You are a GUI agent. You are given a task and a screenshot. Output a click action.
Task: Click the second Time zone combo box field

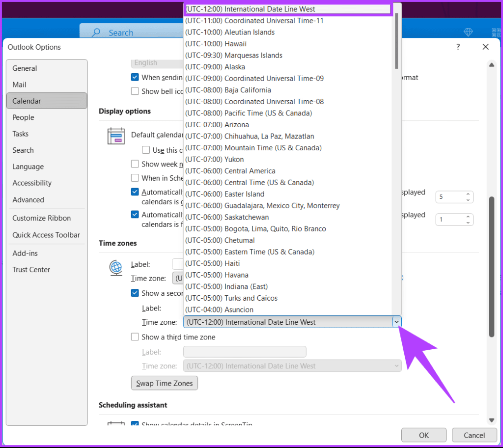(x=292, y=322)
